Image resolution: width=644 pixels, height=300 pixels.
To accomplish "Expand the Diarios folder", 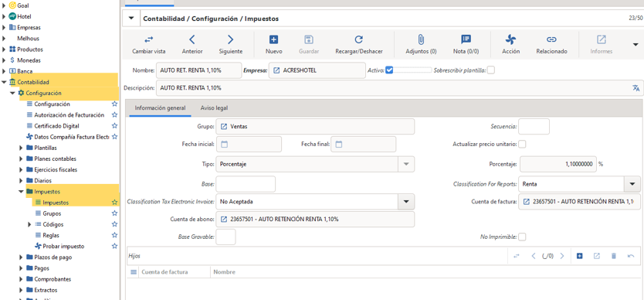I will (22, 180).
